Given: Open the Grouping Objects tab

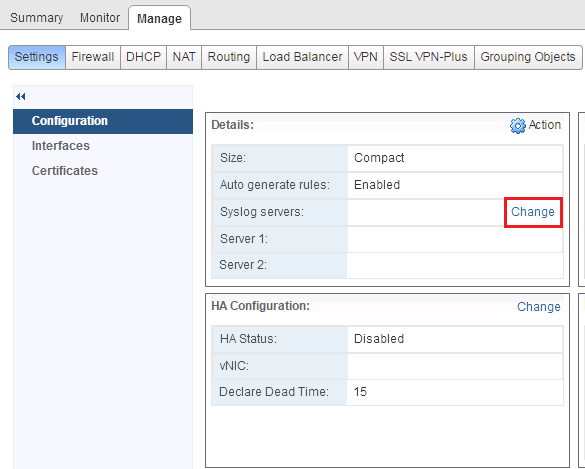Looking at the screenshot, I should 528,57.
